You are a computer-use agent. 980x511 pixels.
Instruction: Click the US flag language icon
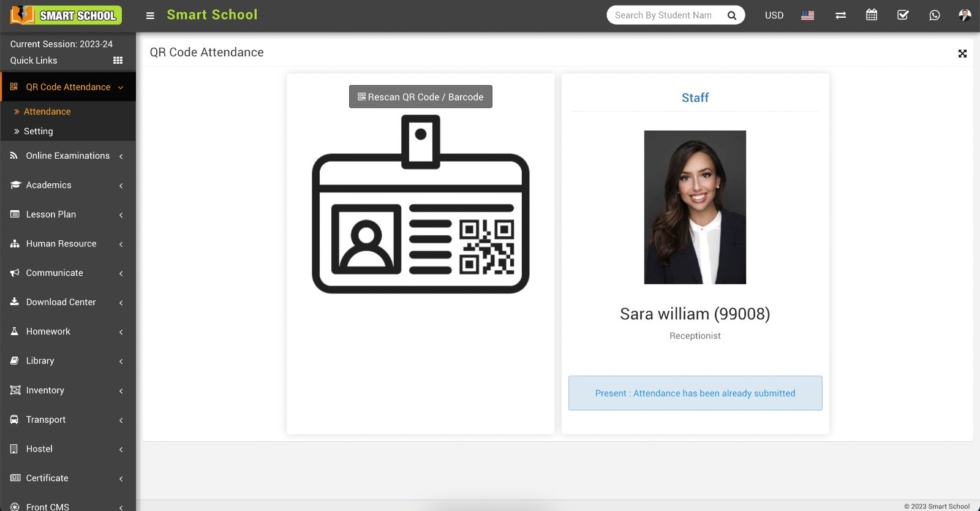(807, 15)
